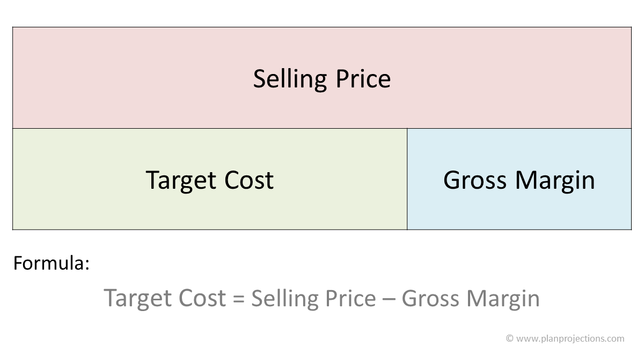Select the green Target Cost box
Viewport: 644px width, 362px height.
click(x=210, y=179)
